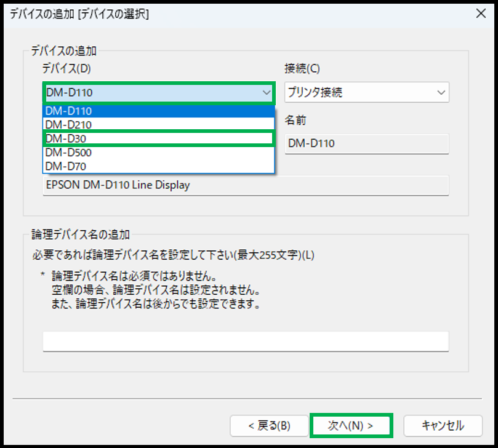Image resolution: width=498 pixels, height=448 pixels.
Task: Proceed with the 次へ(N) button
Action: [x=351, y=425]
